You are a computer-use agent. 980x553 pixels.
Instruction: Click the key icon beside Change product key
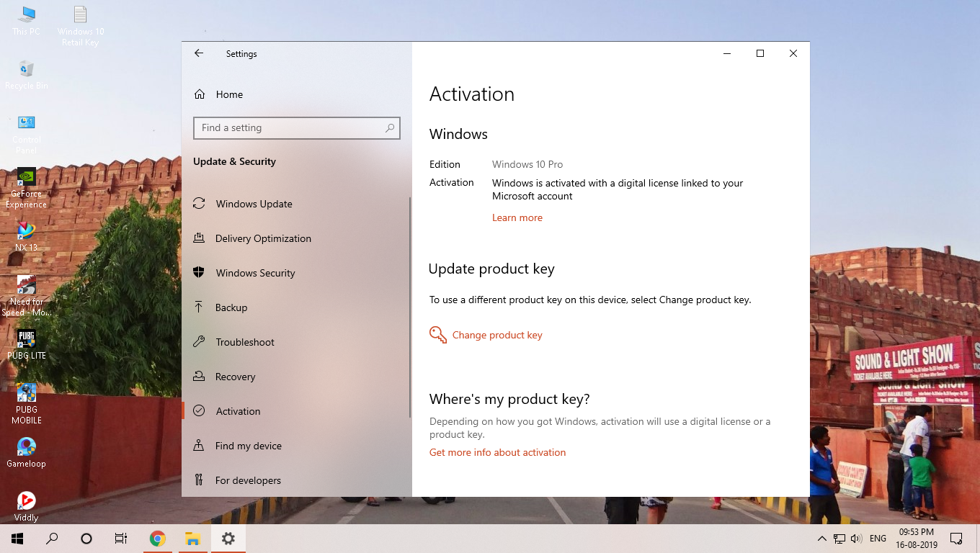tap(438, 335)
